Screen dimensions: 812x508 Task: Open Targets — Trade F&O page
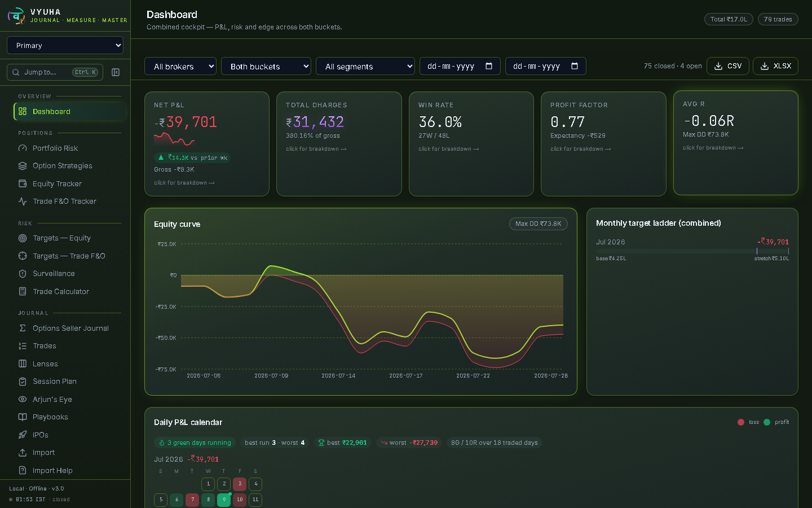point(70,256)
